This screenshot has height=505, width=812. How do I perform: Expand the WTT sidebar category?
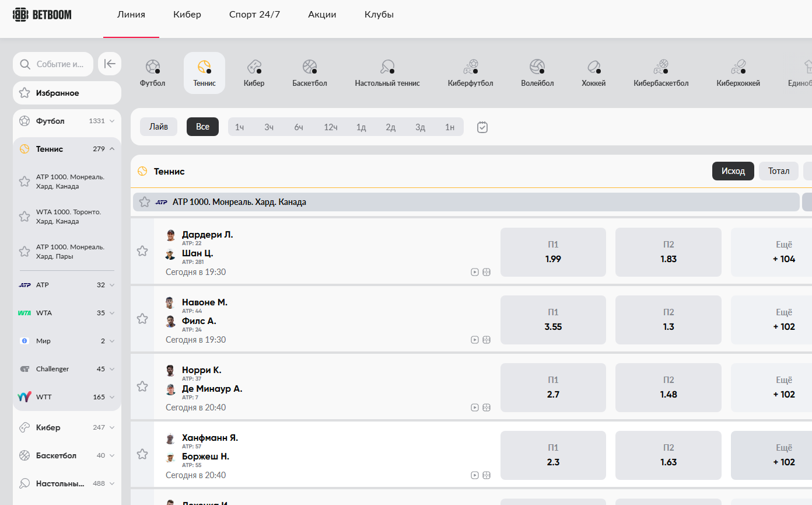pyautogui.click(x=67, y=397)
